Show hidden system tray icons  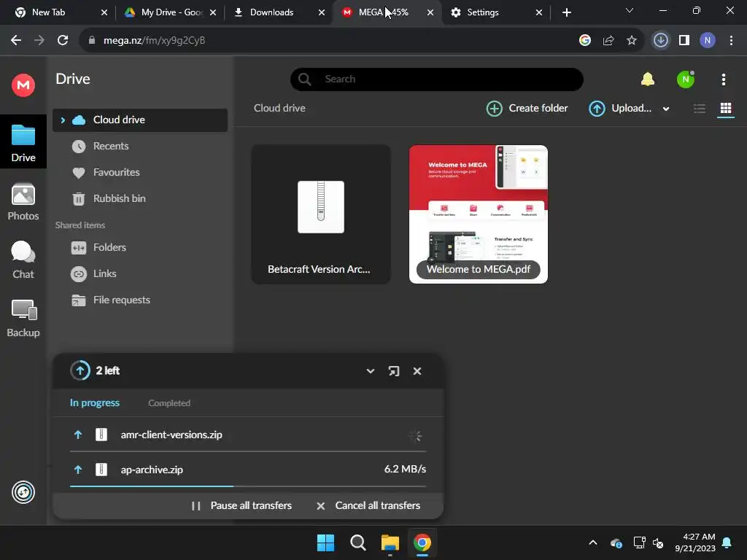pos(592,542)
